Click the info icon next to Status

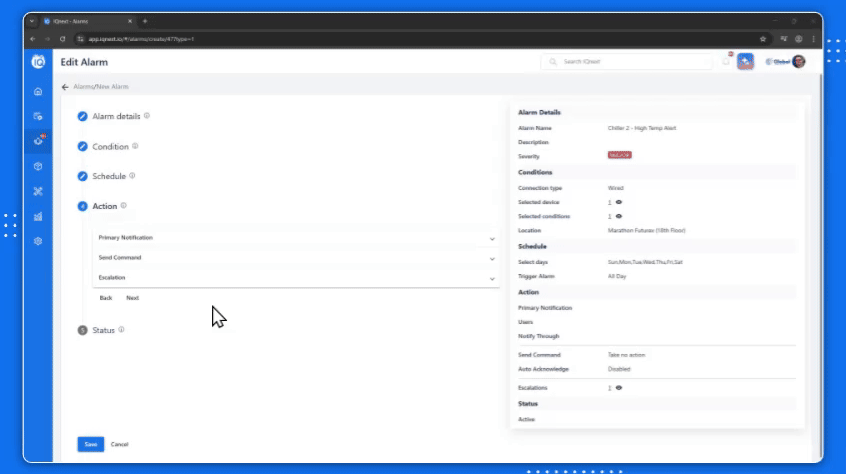point(121,329)
